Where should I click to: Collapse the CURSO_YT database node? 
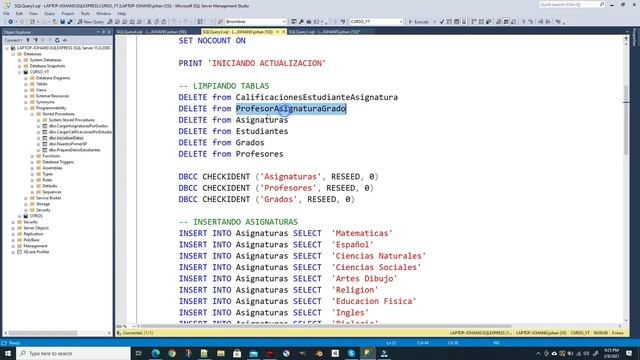point(19,72)
